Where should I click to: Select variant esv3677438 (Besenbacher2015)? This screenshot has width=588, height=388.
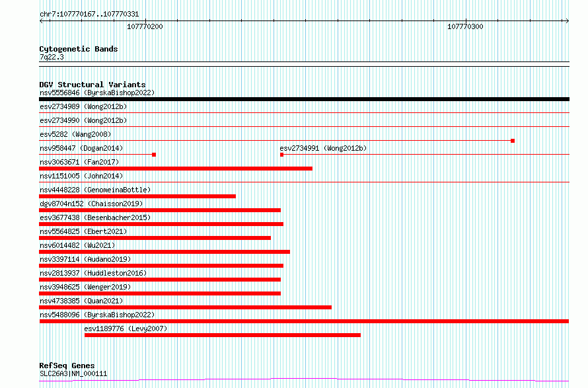95,217
